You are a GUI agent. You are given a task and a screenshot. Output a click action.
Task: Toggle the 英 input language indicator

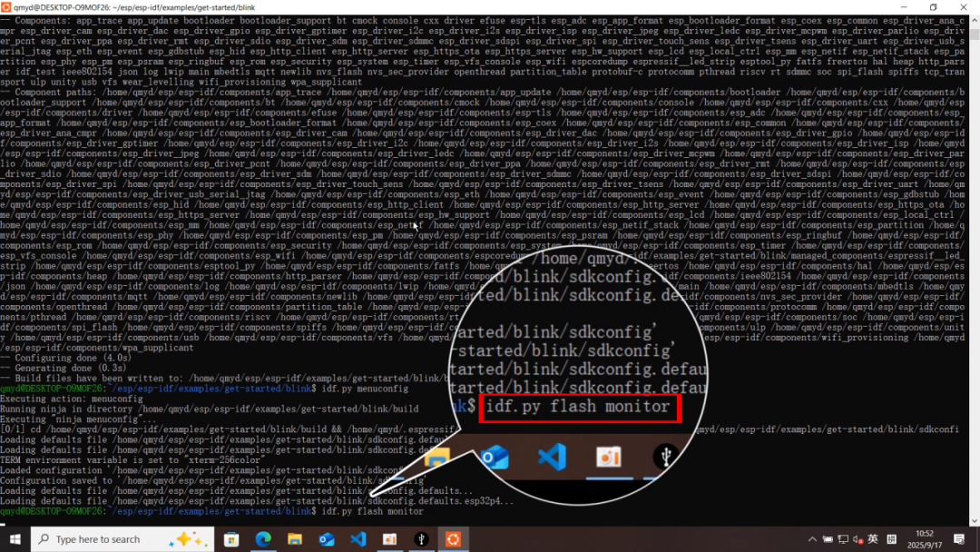873,539
